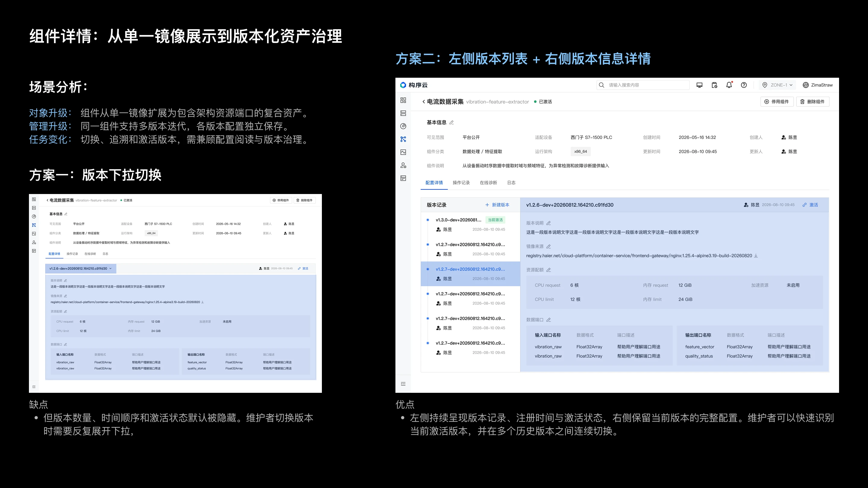
Task: Select disc target icon in right mockup sidebar
Action: (x=403, y=126)
